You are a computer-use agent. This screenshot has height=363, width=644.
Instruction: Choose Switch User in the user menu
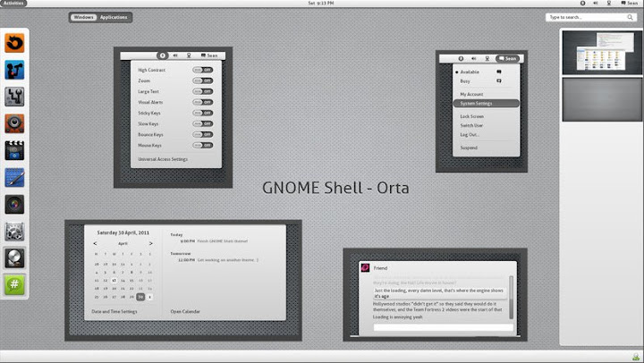tap(471, 126)
